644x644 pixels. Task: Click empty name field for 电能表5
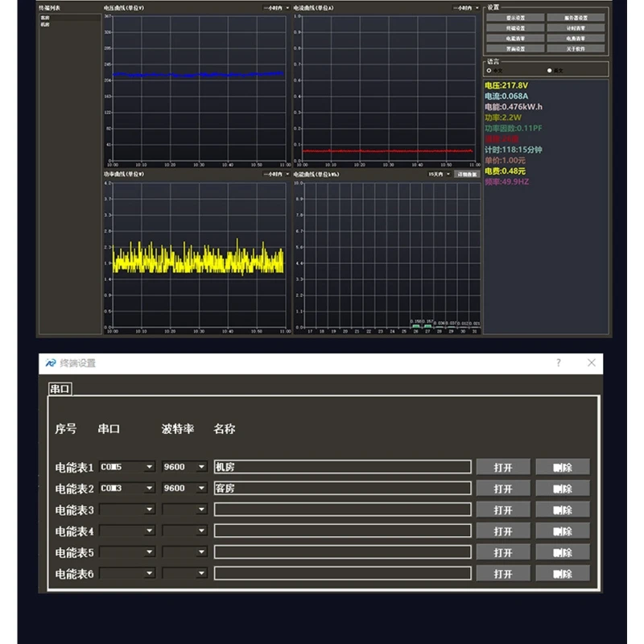click(343, 552)
